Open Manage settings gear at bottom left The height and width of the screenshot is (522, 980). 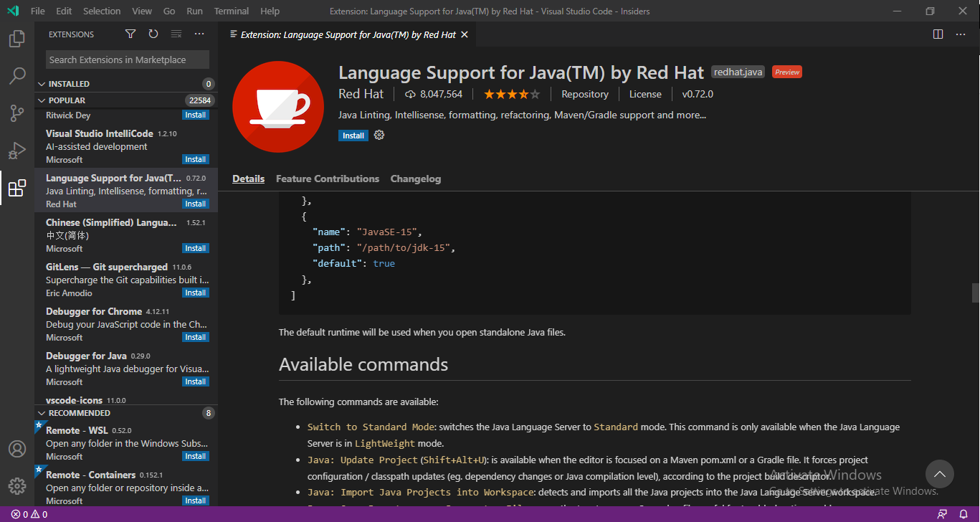coord(17,485)
